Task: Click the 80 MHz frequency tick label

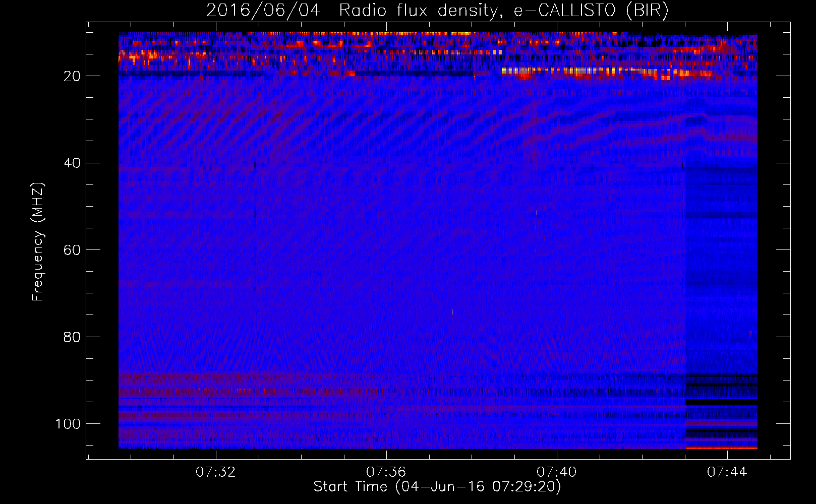Action: 73,337
